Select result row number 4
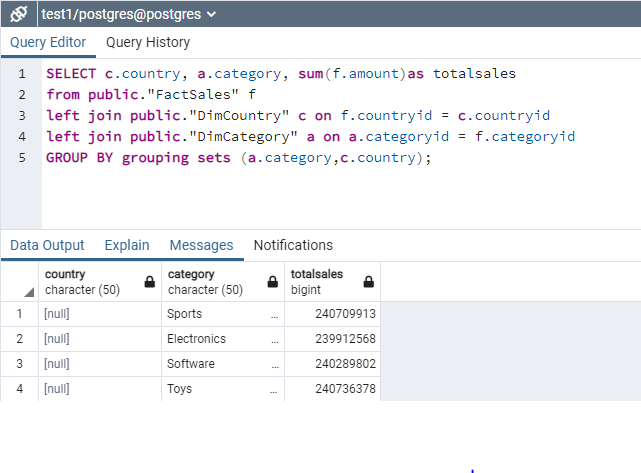The height and width of the screenshot is (473, 641). pyautogui.click(x=19, y=388)
